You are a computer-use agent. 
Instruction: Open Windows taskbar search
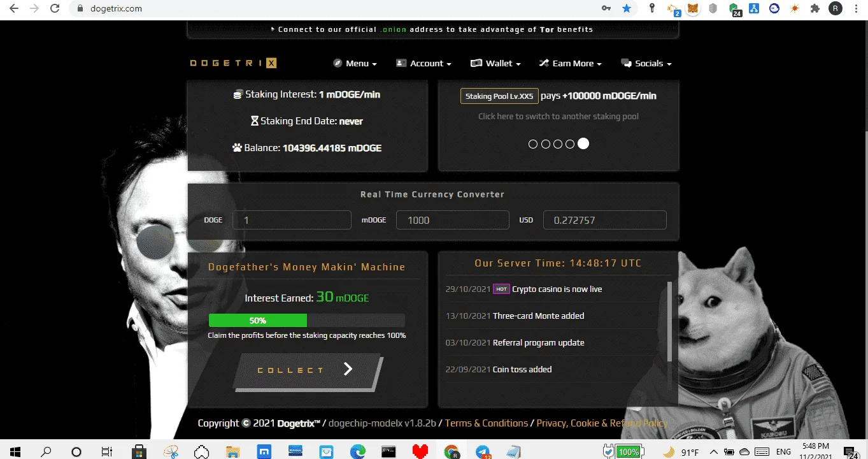coord(45,451)
